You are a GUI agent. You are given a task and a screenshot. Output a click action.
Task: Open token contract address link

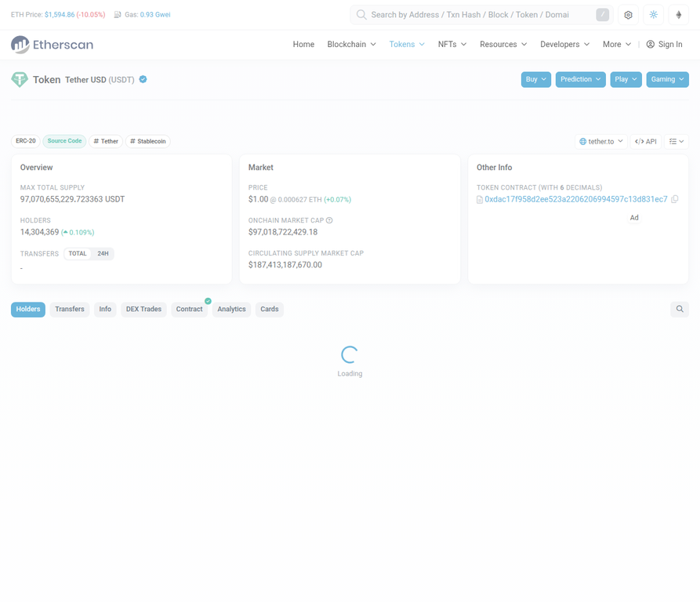576,199
